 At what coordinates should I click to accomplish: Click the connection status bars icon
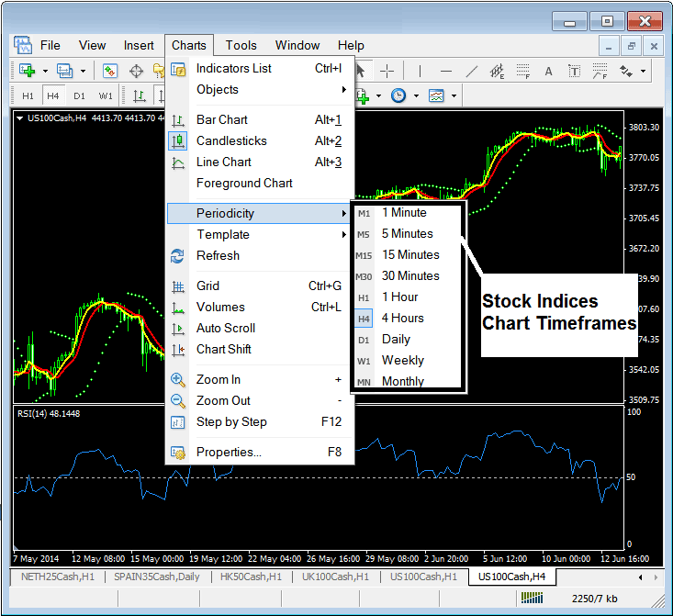[533, 598]
